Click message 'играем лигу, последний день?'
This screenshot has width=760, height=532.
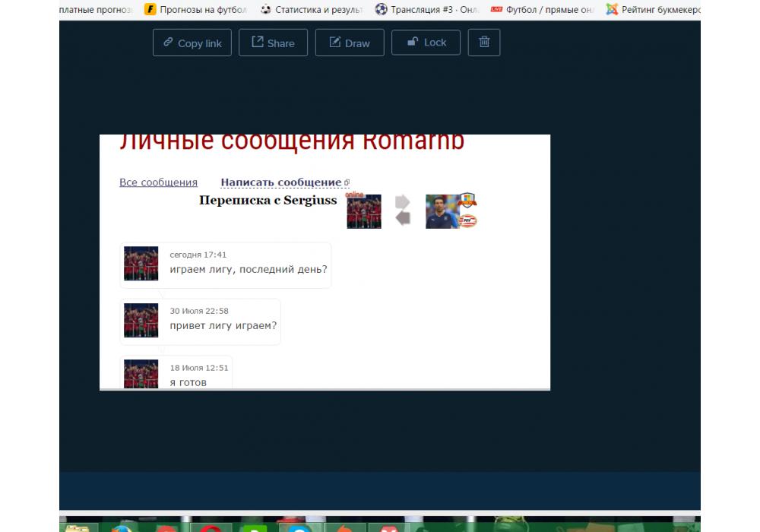coord(249,269)
